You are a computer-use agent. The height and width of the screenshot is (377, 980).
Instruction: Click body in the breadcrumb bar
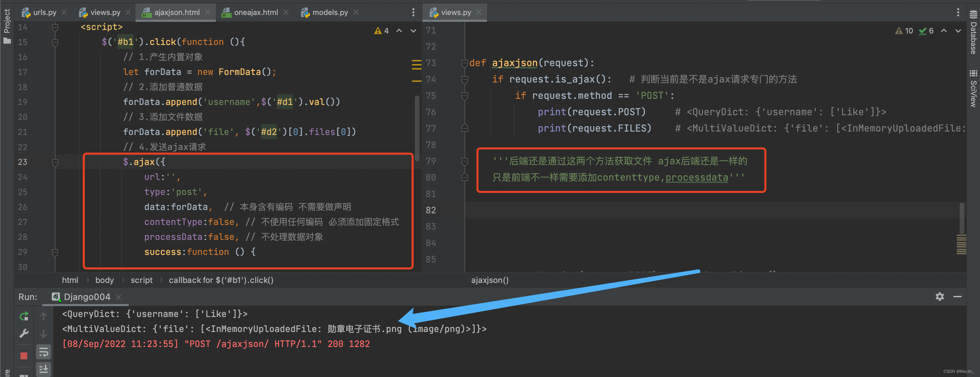[x=105, y=280]
